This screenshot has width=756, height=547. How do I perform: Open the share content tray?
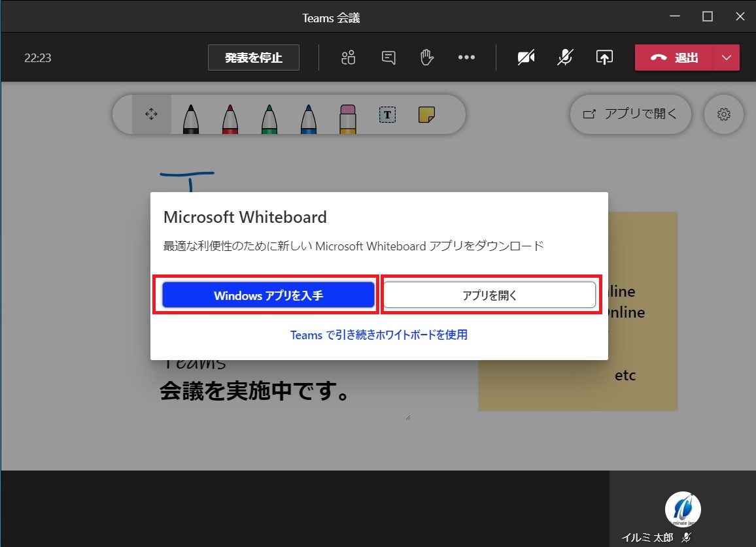coord(604,58)
